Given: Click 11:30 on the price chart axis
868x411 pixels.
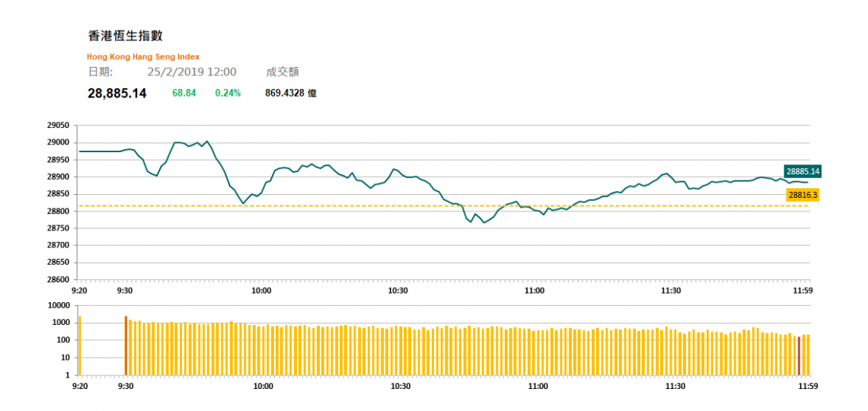Looking at the screenshot, I should [x=670, y=290].
